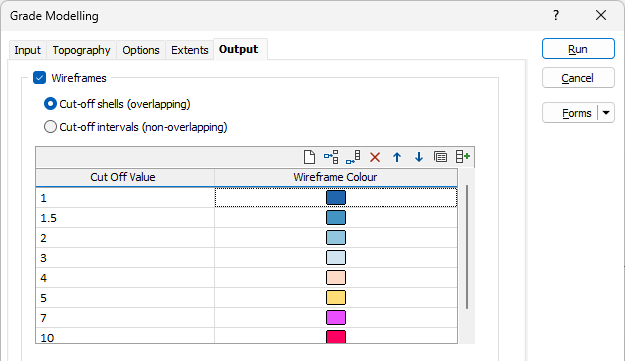Click the grid vertical scrollbar
The image size is (625, 361).
pyautogui.click(x=466, y=247)
